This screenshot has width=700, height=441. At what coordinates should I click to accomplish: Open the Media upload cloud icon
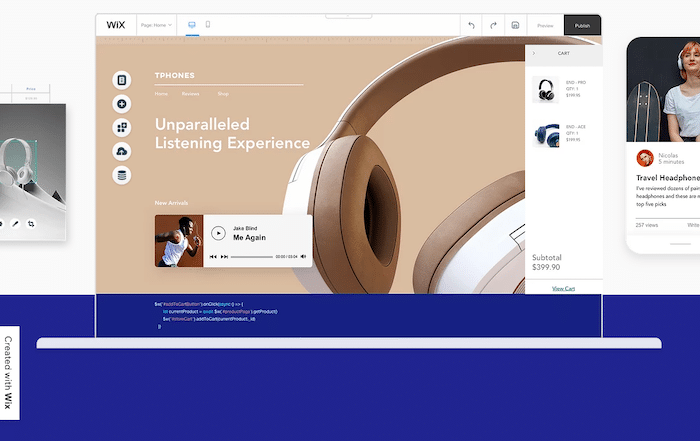tap(121, 151)
